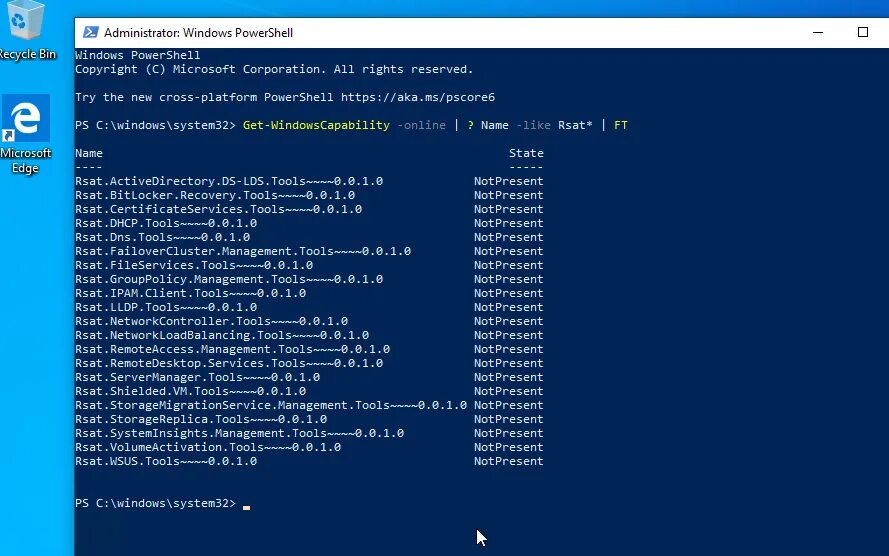The width and height of the screenshot is (889, 556).
Task: Click the https://aka.ms/pscore6 URL text
Action: tap(418, 97)
